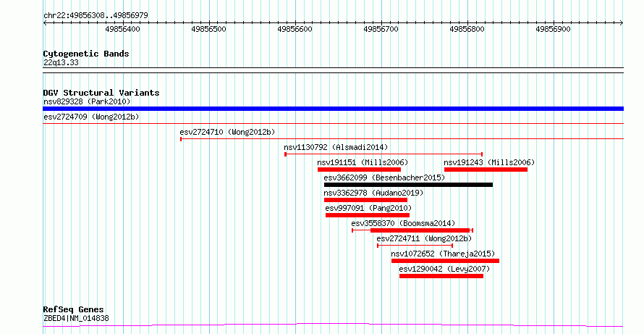Screen dimensions: 644x334
Task: Click the esv2724709 (Wong2012b) thin red line
Action: pos(333,123)
